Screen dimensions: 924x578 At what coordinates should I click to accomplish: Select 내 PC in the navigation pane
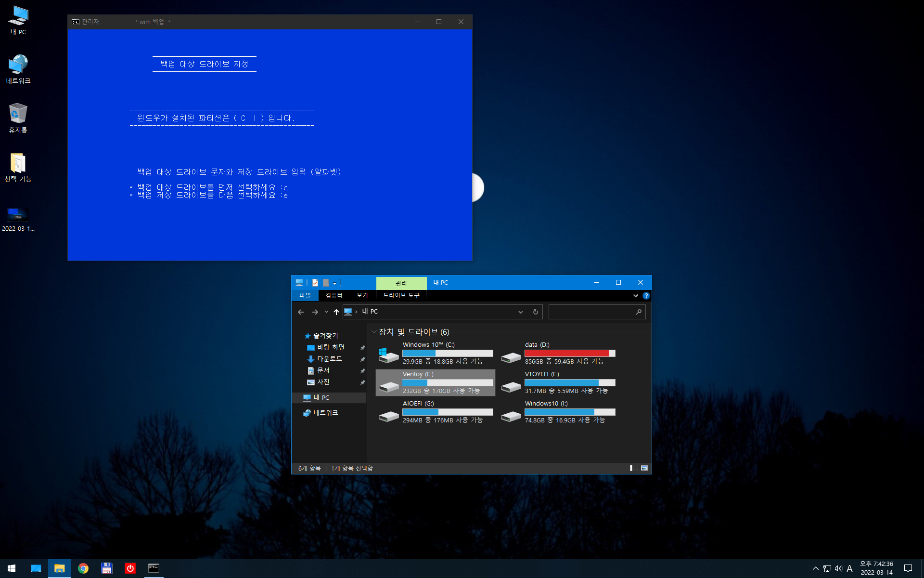(x=329, y=397)
